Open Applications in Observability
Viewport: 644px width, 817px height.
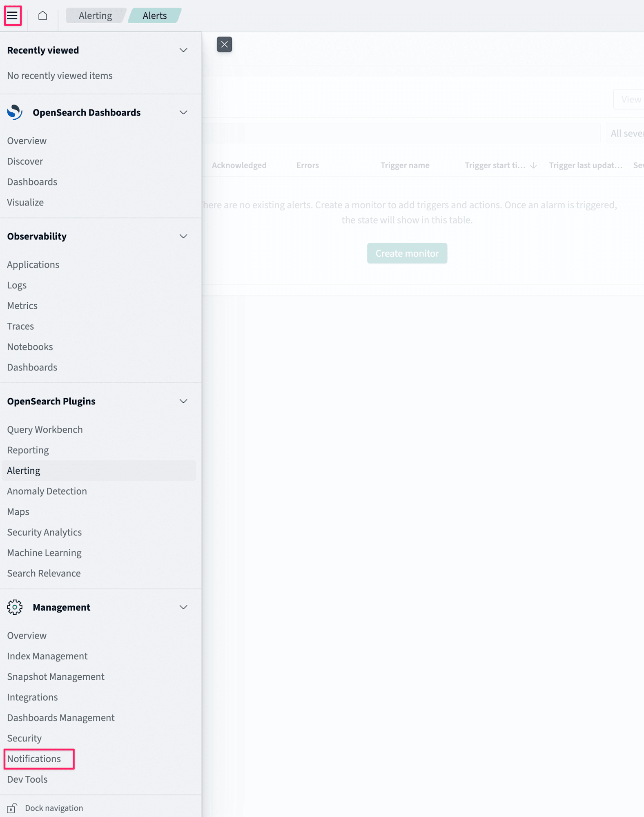coord(33,264)
